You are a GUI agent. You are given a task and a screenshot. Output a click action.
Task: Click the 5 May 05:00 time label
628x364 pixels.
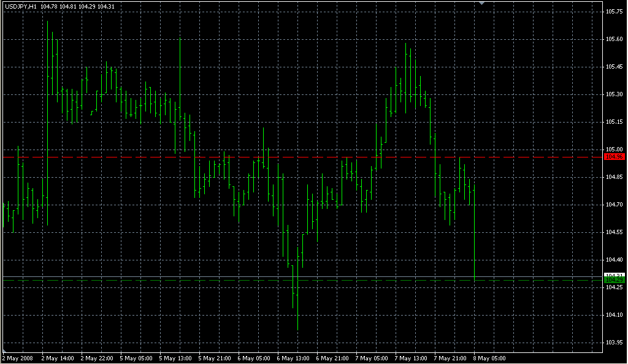click(x=137, y=358)
